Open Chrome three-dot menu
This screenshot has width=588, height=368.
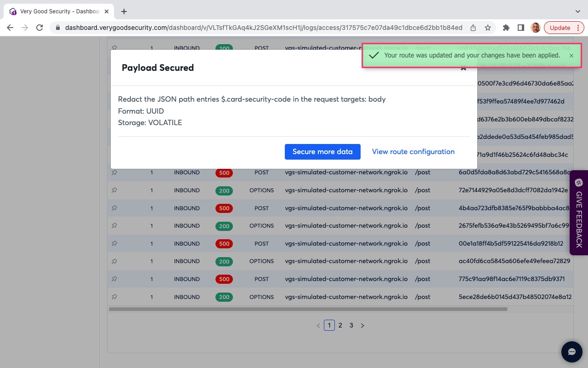[578, 28]
